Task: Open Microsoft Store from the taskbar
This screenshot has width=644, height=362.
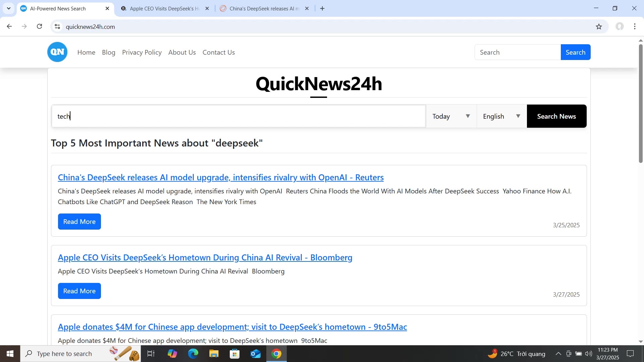Action: [235, 354]
